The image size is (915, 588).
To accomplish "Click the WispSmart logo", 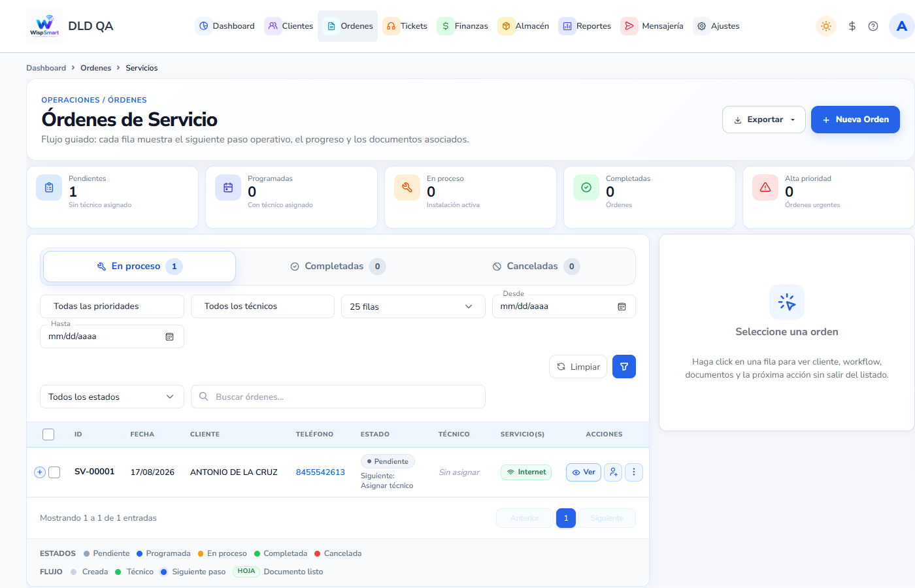I will pyautogui.click(x=44, y=26).
